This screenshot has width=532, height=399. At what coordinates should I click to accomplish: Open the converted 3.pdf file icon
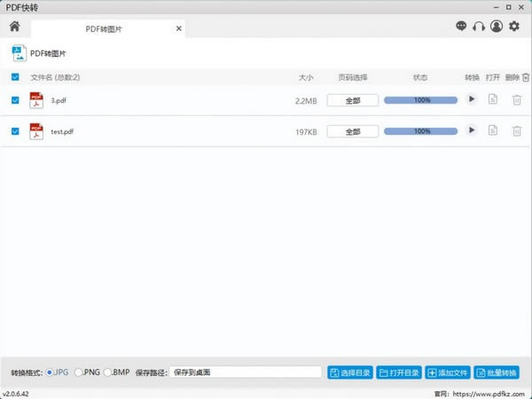click(x=493, y=99)
